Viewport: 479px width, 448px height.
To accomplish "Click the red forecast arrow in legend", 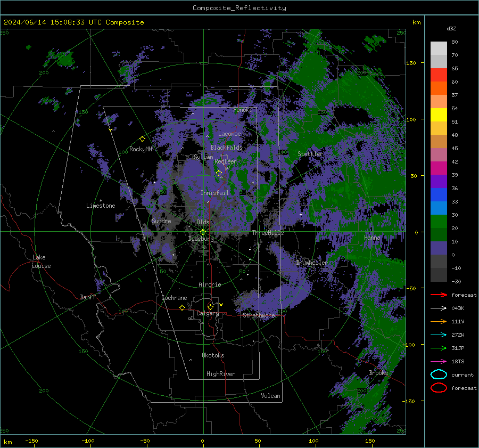I will pyautogui.click(x=439, y=295).
